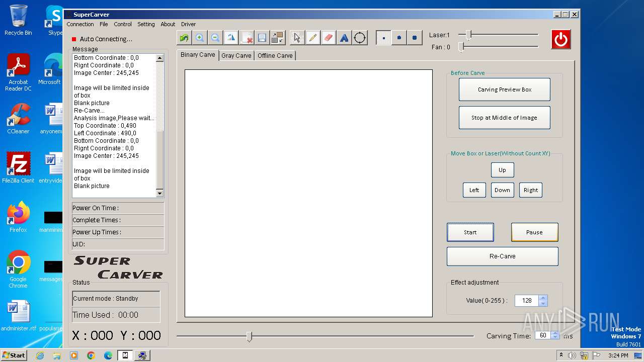Click the delete image icon with red X

[x=247, y=38]
